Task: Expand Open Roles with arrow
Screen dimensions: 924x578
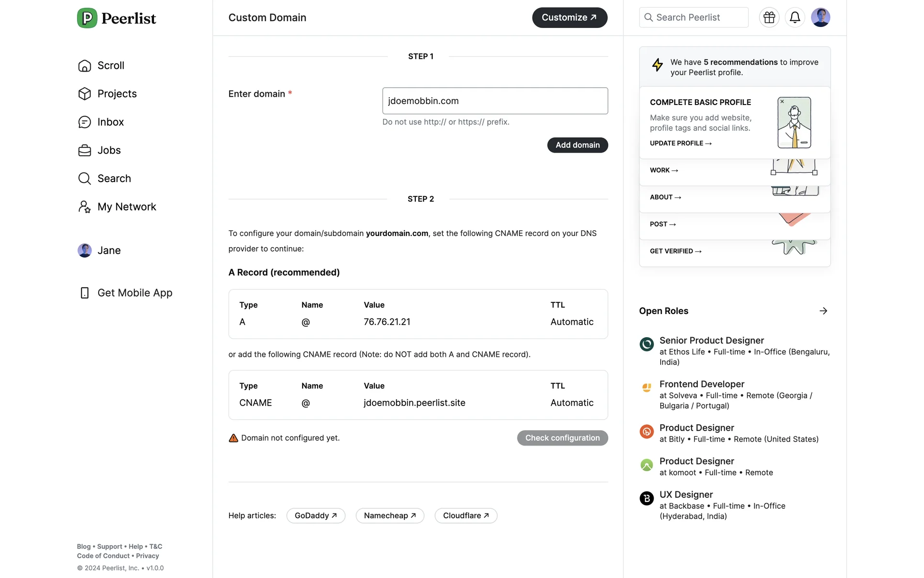Action: [x=823, y=311]
